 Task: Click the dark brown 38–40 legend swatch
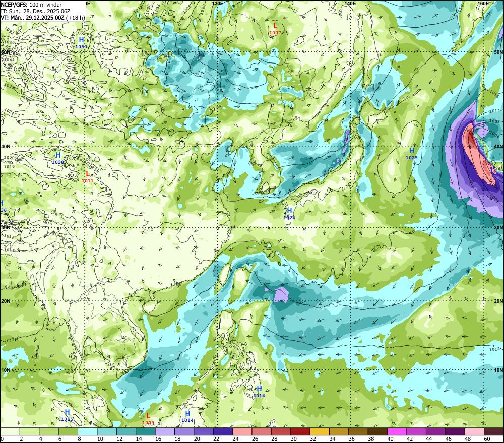pos(377,432)
